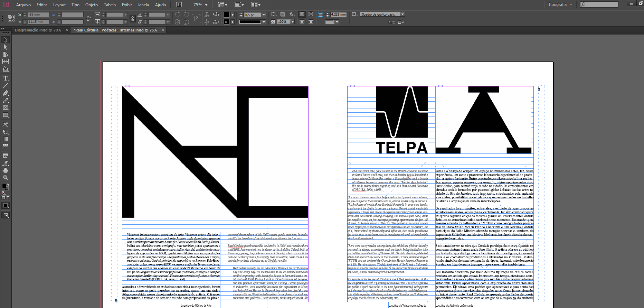
Task: Open the screen mode dropdown in top bar
Action: 239,5
